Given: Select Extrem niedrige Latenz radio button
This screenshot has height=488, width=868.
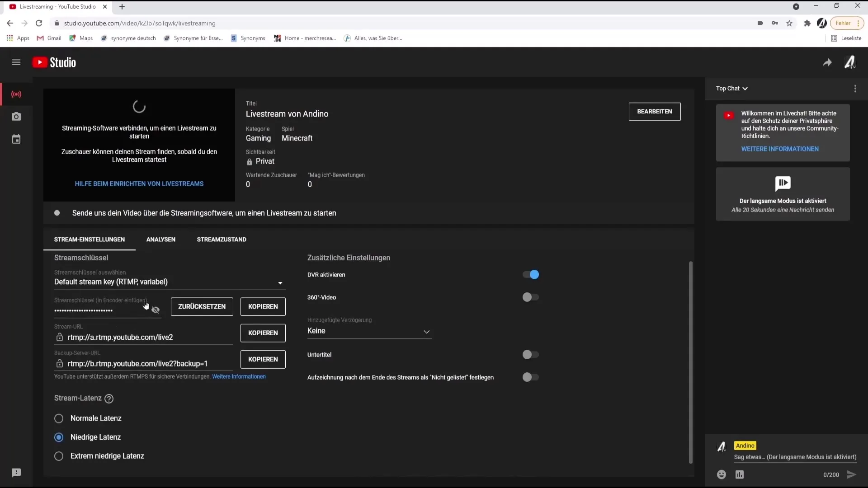Looking at the screenshot, I should (x=58, y=456).
